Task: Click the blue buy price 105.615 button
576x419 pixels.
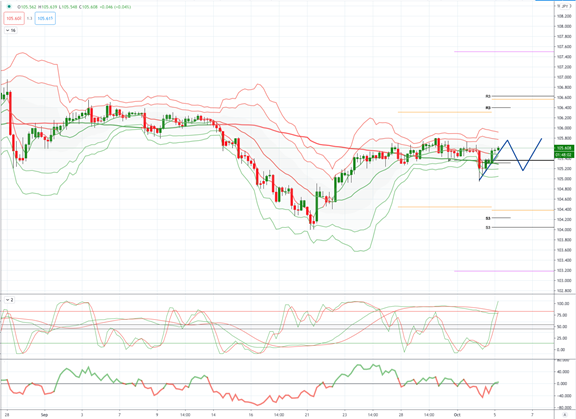Action: click(45, 18)
